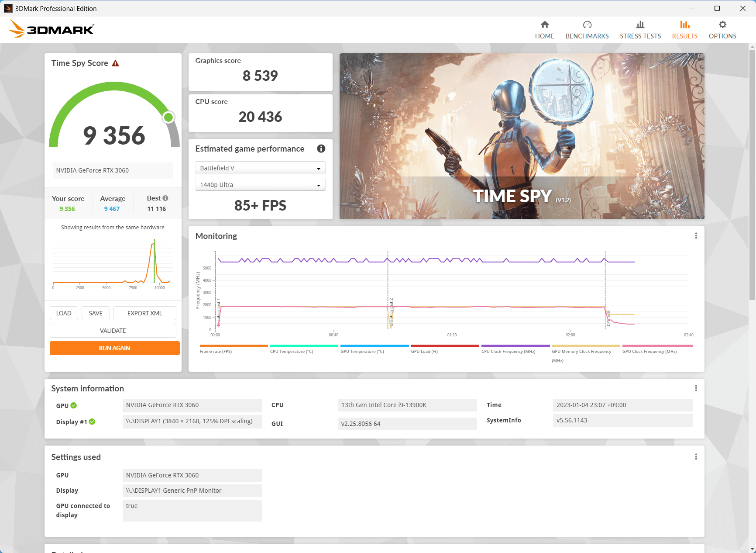
Task: Open the BENCHMARKS tab
Action: 587,30
